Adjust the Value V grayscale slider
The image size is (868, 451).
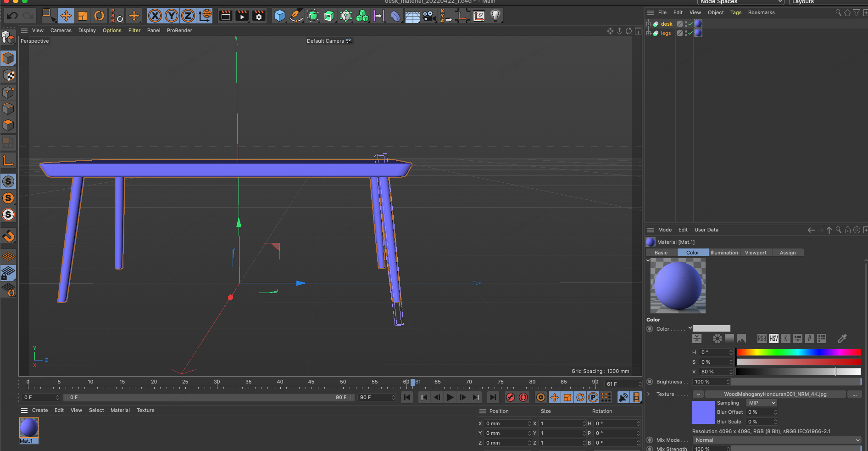798,372
